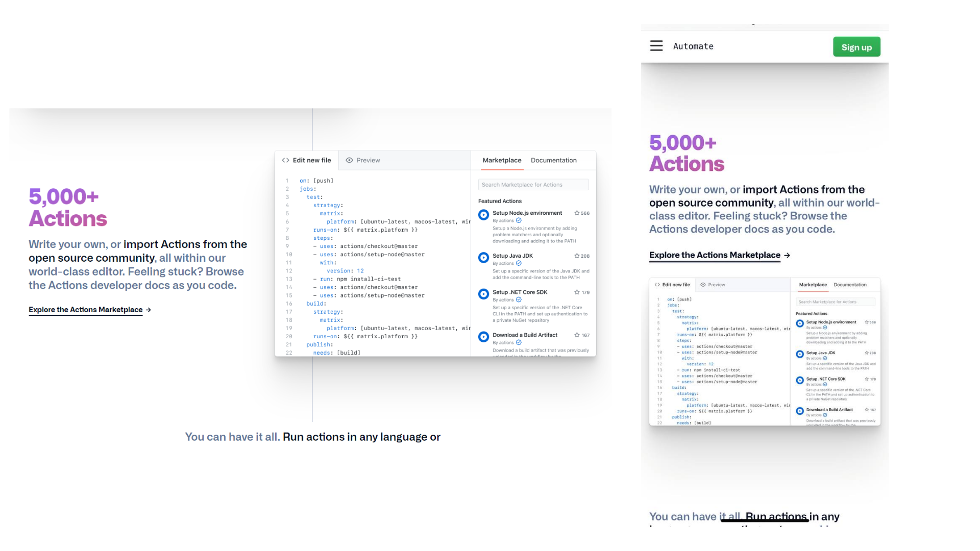
Task: Click code line 'on: [push]' in large editor
Action: tap(316, 181)
